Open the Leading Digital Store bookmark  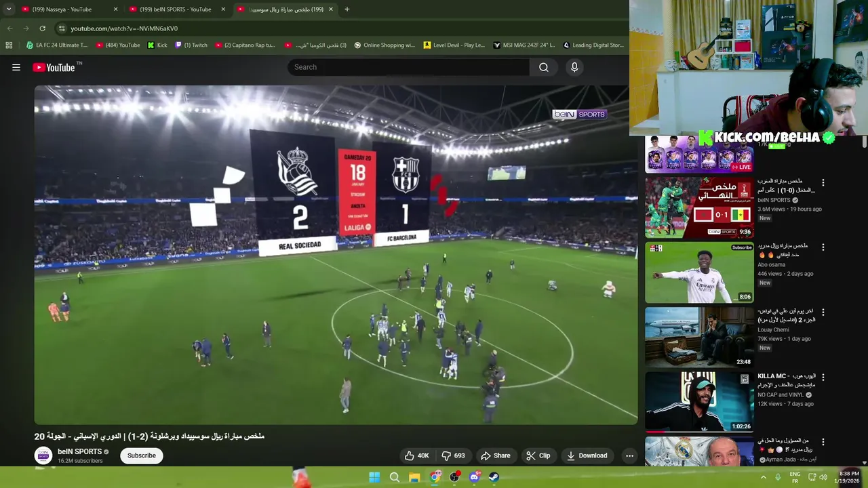tap(593, 45)
